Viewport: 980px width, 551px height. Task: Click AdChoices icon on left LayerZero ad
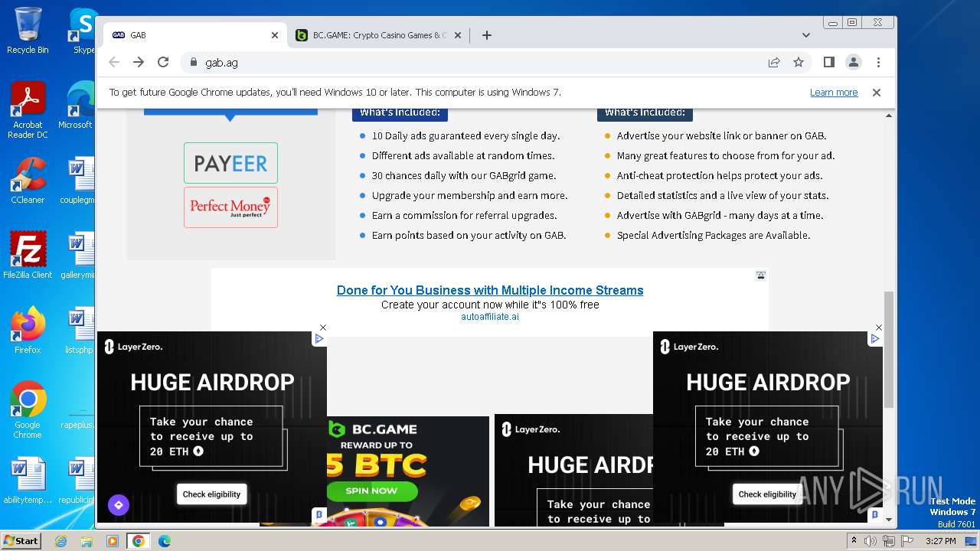pos(319,338)
